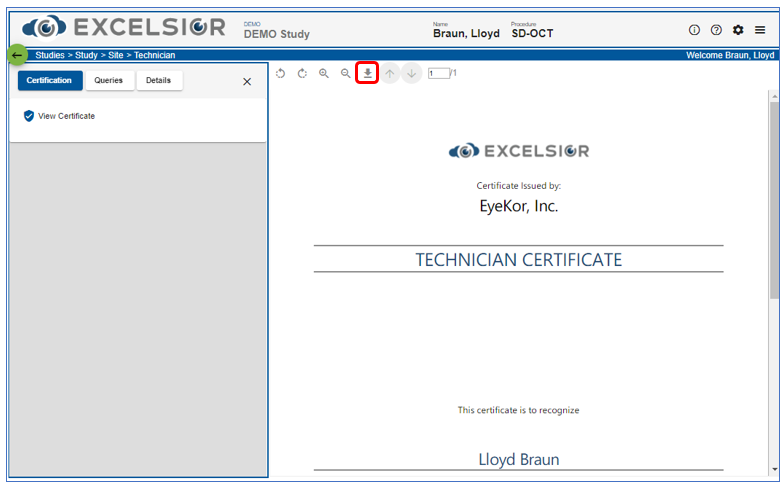Viewport: 783px width, 485px height.
Task: Click 'Welcome Braun, Lloyd' text
Action: (x=730, y=55)
